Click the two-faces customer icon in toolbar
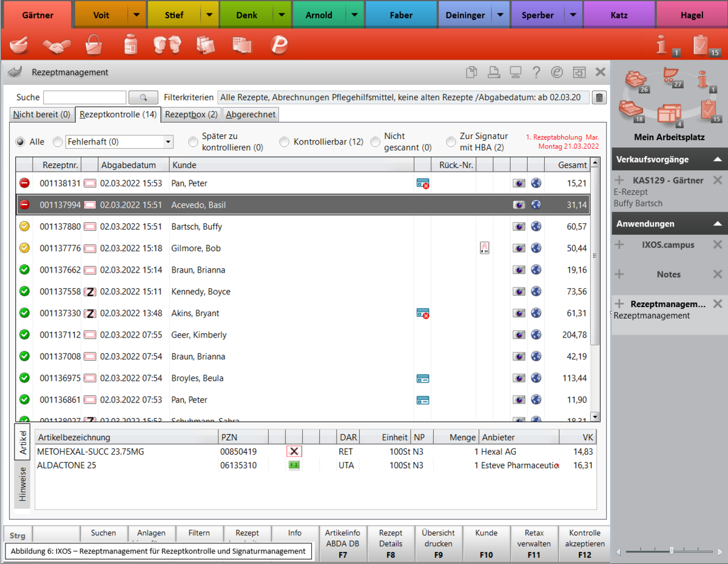 coord(167,45)
